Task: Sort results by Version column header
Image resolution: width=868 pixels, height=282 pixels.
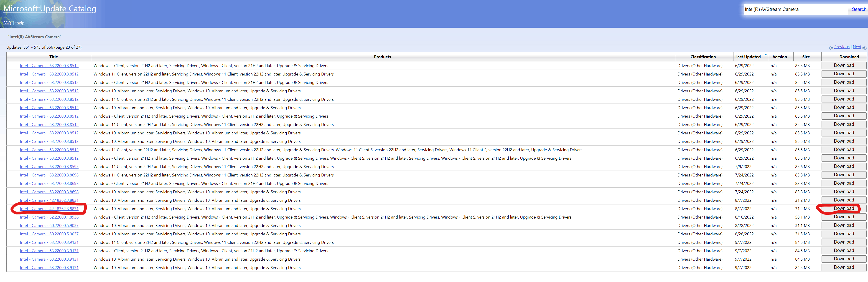Action: [780, 57]
